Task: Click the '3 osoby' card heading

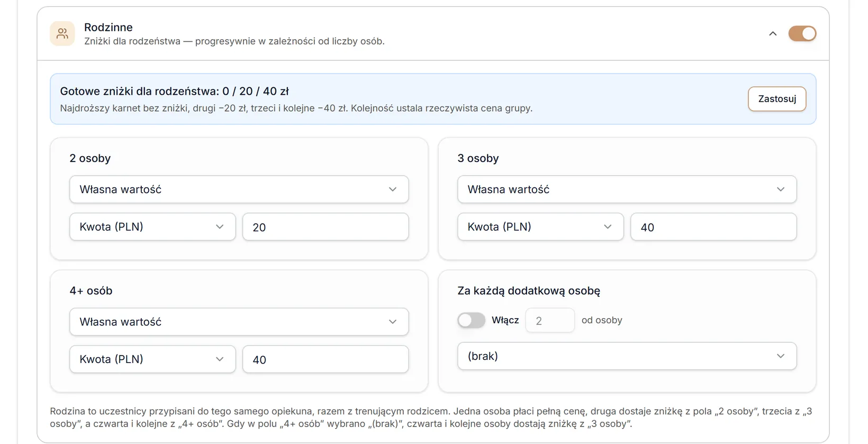Action: [478, 158]
